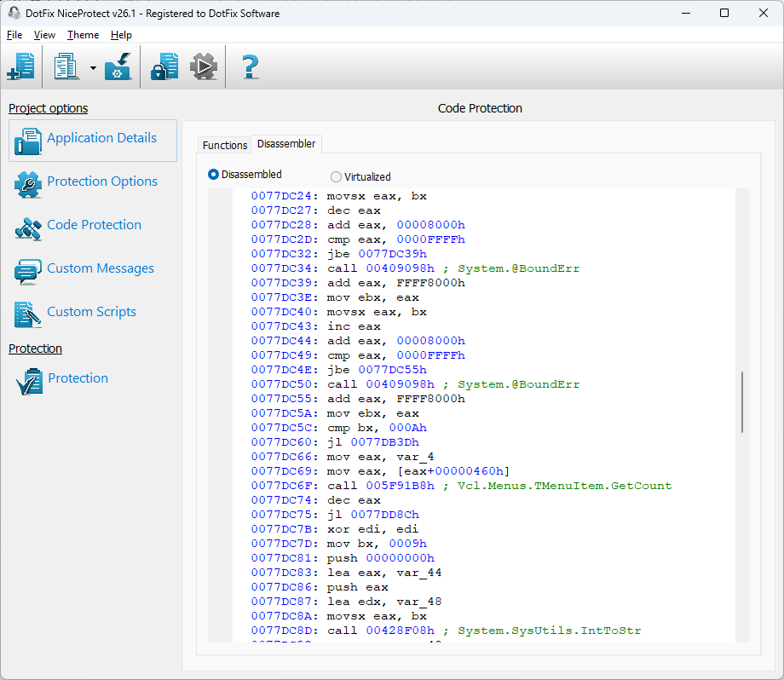Viewport: 784px width, 680px height.
Task: Click the first System.@BoundErr call at 0077DC34
Action: (x=416, y=268)
